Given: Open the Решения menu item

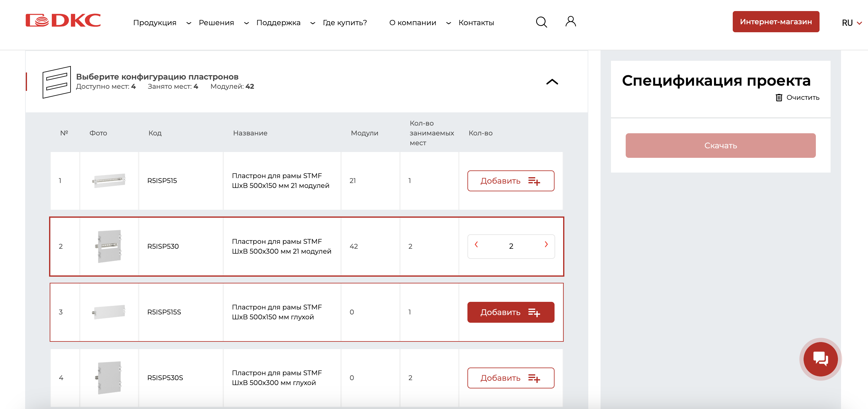Looking at the screenshot, I should click(x=216, y=23).
